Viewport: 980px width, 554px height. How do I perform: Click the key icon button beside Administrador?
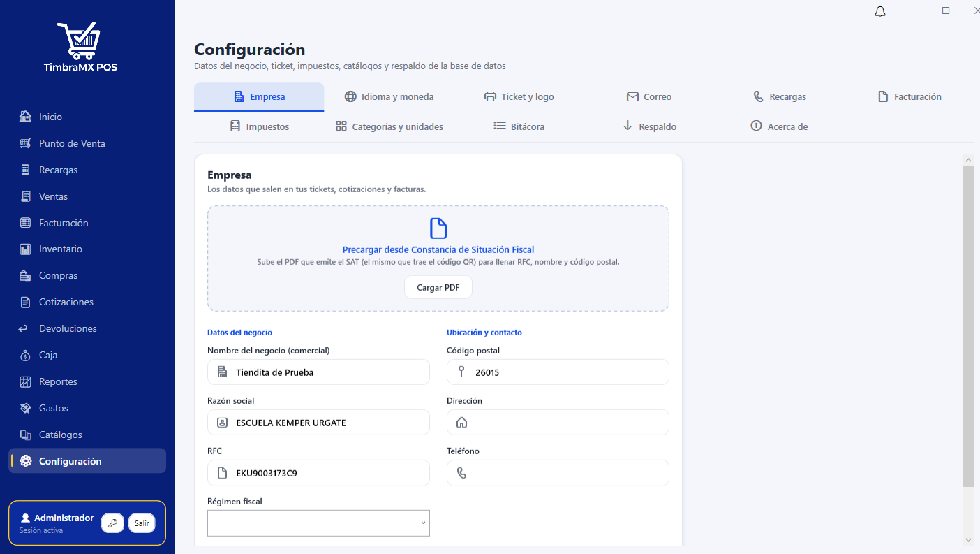pos(112,523)
